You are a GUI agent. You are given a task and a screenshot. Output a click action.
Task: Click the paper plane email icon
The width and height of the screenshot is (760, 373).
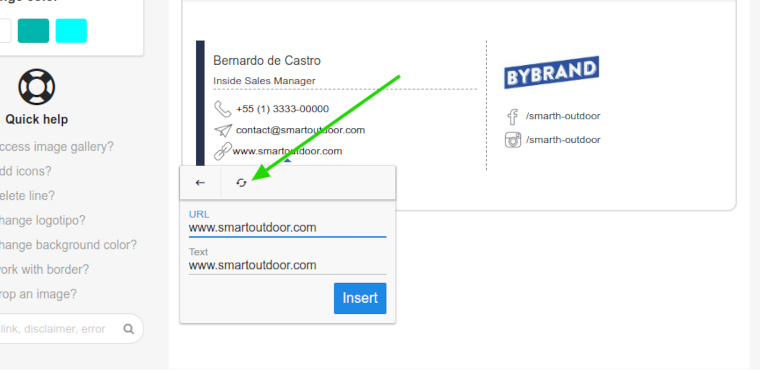click(223, 130)
